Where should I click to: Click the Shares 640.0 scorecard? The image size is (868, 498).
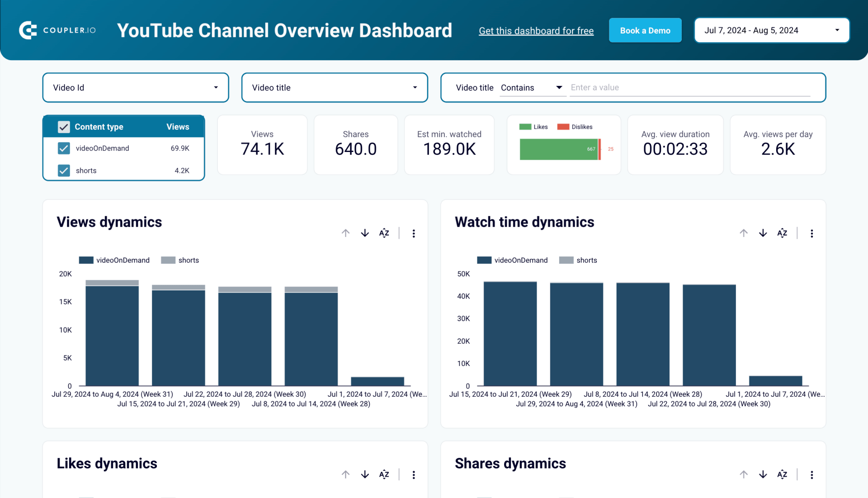pos(356,145)
